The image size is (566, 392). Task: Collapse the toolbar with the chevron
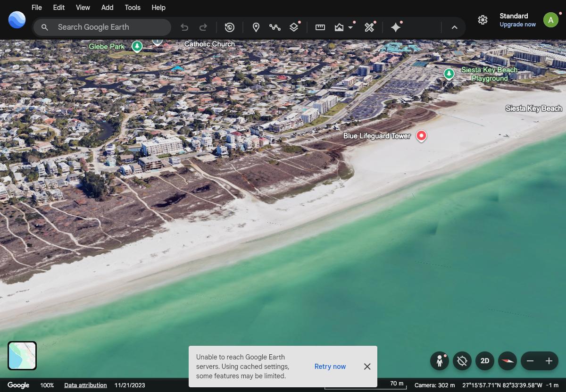pyautogui.click(x=454, y=27)
